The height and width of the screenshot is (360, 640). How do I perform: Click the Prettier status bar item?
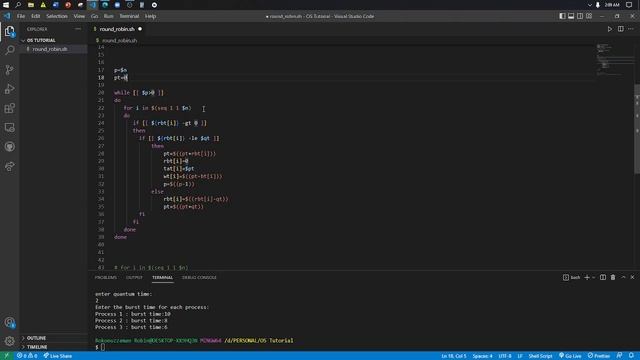[599, 356]
